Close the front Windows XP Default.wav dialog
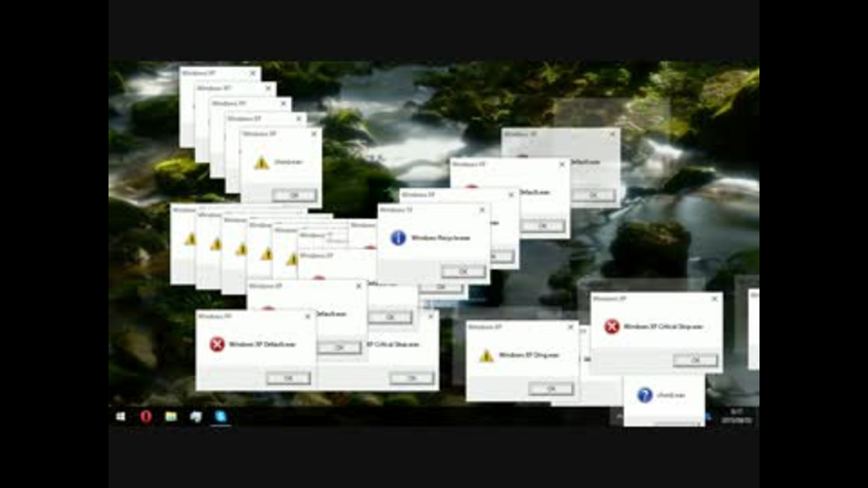The image size is (868, 488). tap(307, 316)
